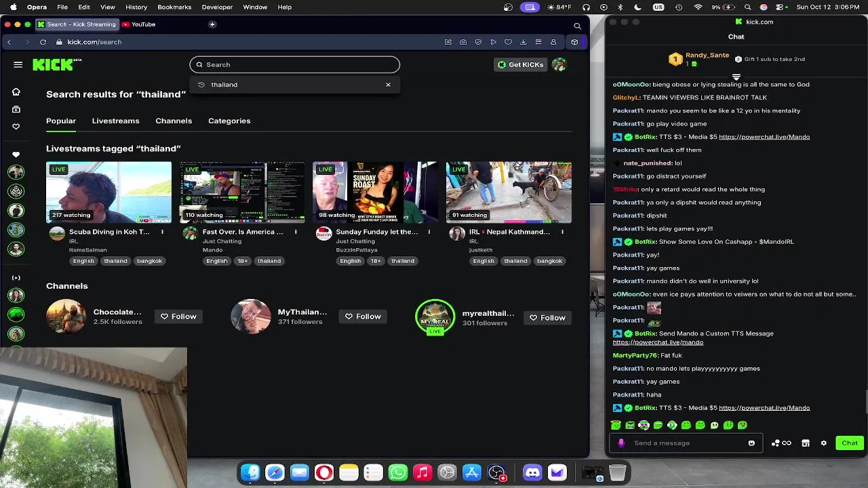Open emoji picker in chat input

[751, 443]
